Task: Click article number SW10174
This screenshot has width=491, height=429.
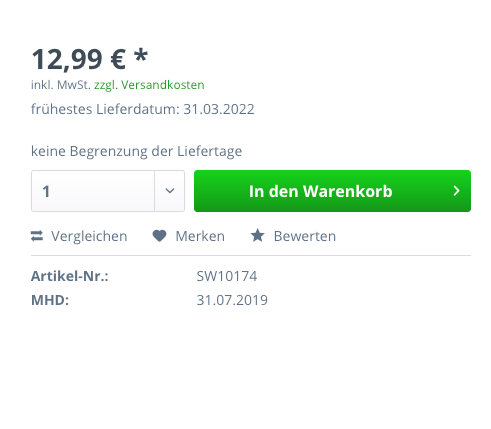Action: [x=227, y=276]
